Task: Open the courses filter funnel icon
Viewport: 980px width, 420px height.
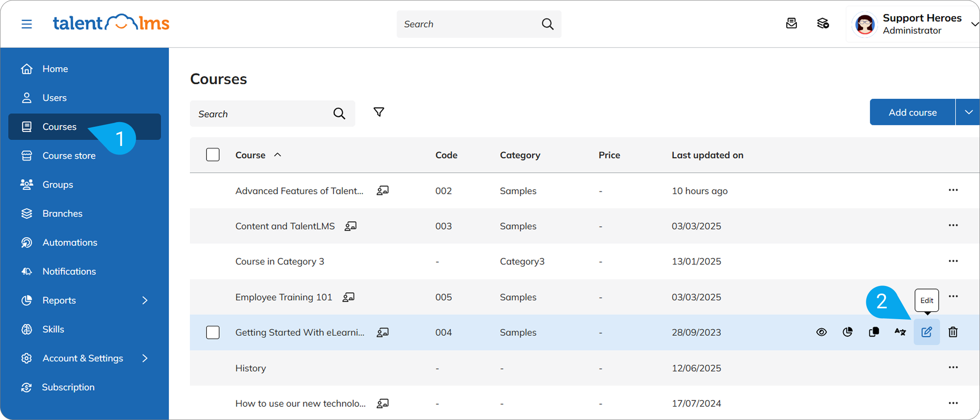Action: click(x=378, y=112)
